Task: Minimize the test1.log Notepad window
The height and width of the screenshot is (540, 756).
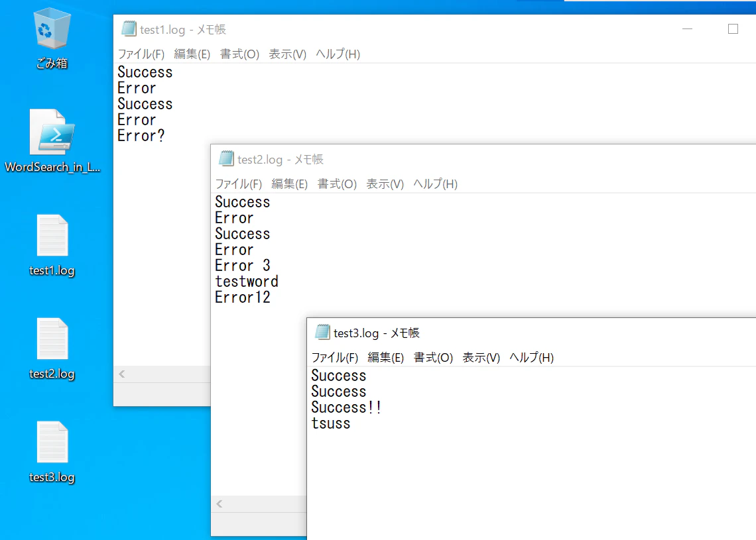Action: (x=688, y=29)
